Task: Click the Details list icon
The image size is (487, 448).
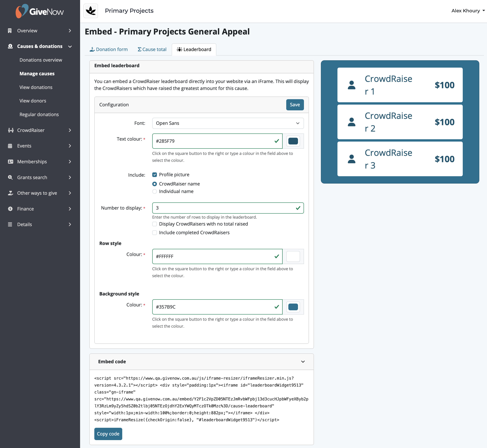Action: point(10,225)
